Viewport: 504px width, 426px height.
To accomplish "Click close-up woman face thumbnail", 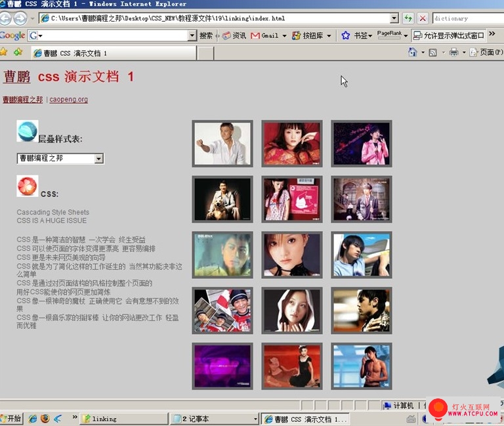I will [292, 255].
